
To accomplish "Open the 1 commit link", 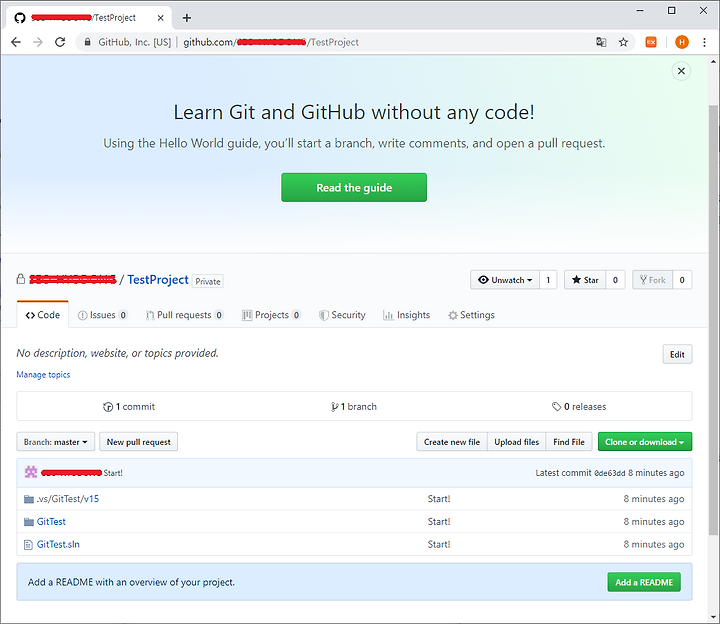I will tap(129, 407).
